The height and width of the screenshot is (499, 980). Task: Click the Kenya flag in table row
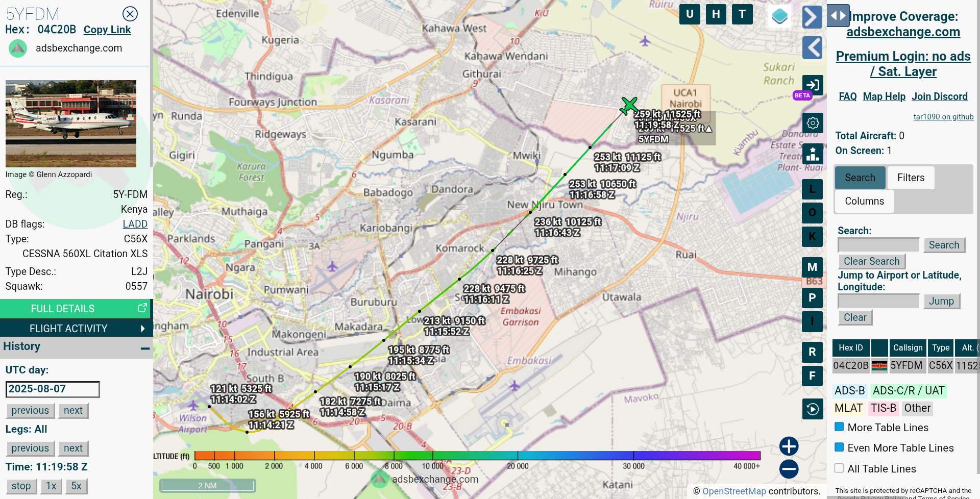(879, 366)
